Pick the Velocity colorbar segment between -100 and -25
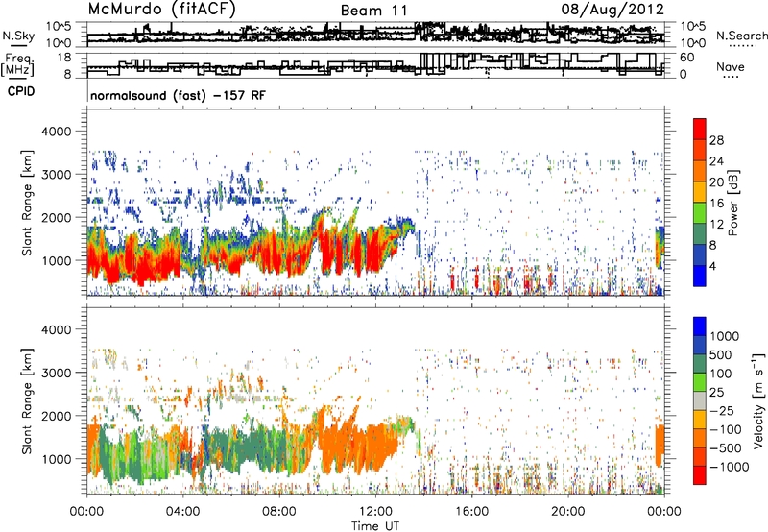768x532 pixels. 700,420
